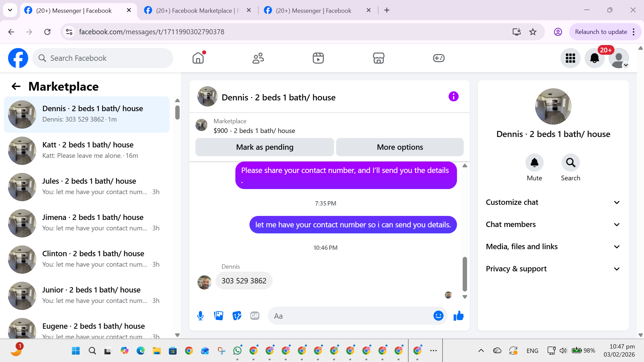
Task: Click More options button
Action: point(400,147)
